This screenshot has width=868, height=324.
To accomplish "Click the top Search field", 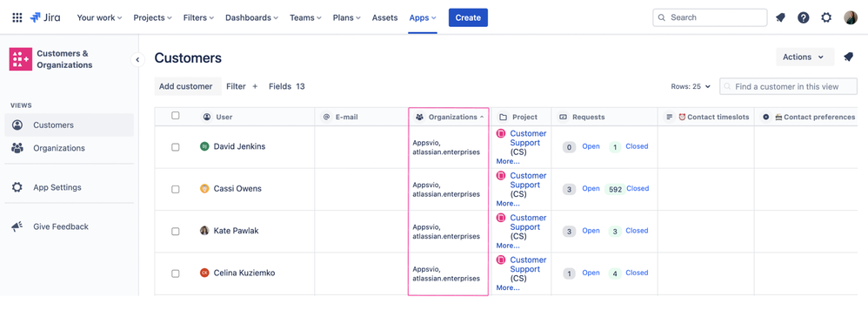I will coord(711,17).
